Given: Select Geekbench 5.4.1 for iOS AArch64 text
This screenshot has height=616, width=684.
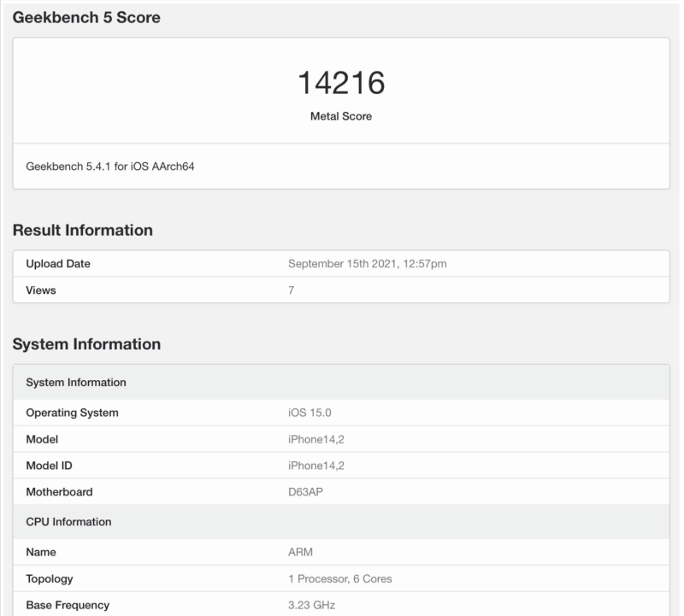Looking at the screenshot, I should click(x=110, y=167).
